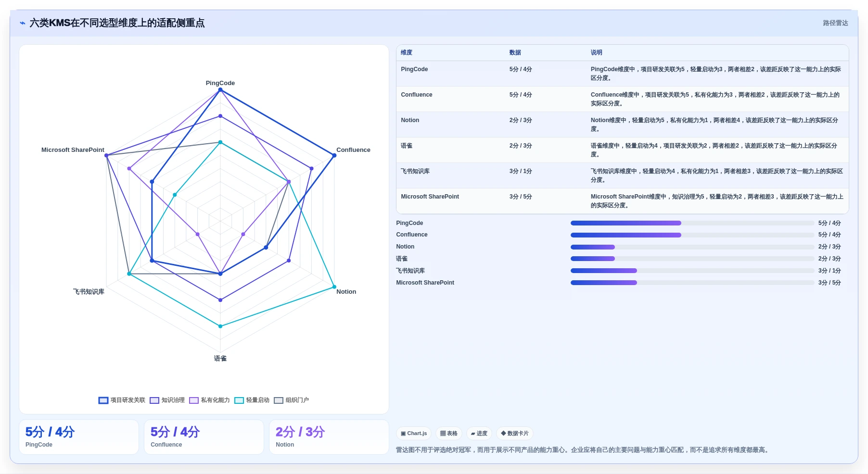Viewport: 868px width, 474px height.
Task: Click the 飞书知识库 progress bar
Action: (x=692, y=271)
